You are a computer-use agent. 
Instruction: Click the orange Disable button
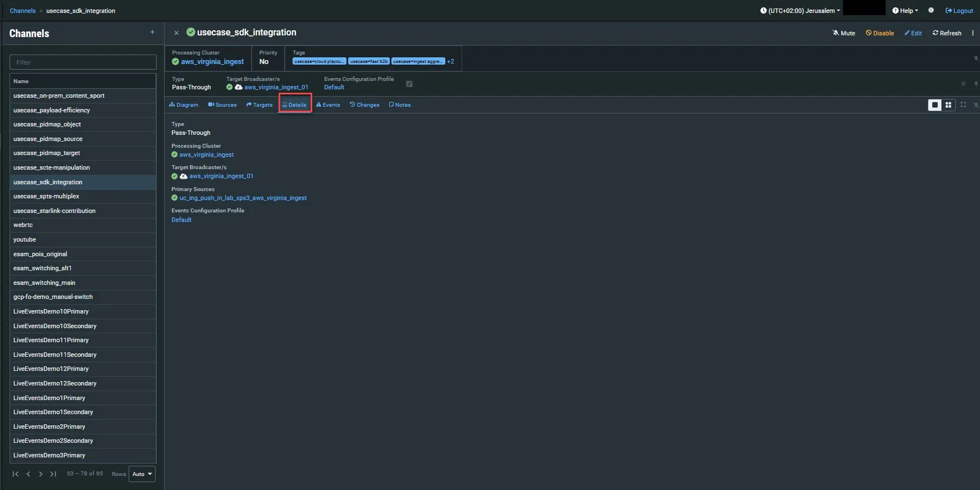click(880, 33)
